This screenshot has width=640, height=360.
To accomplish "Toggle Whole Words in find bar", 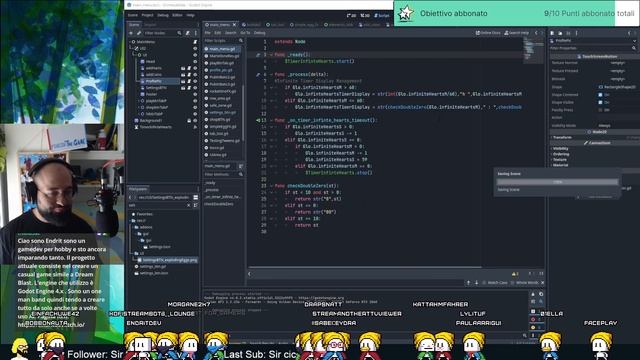I will 525,282.
